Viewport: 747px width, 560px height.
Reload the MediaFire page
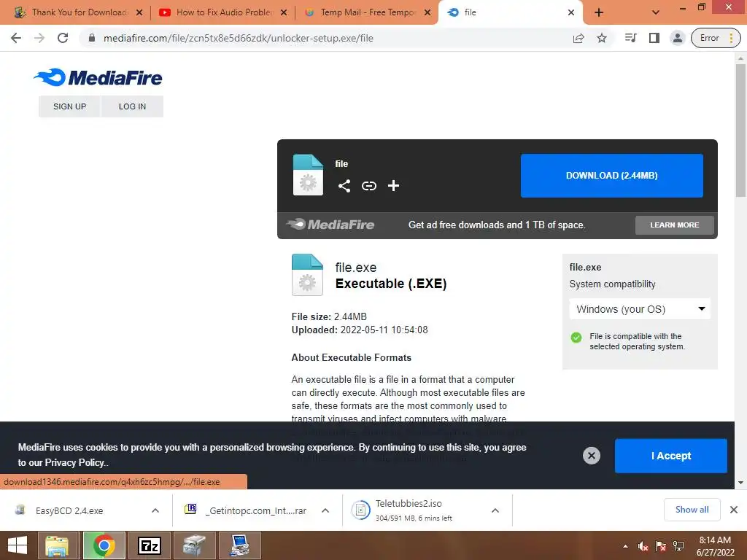point(63,38)
